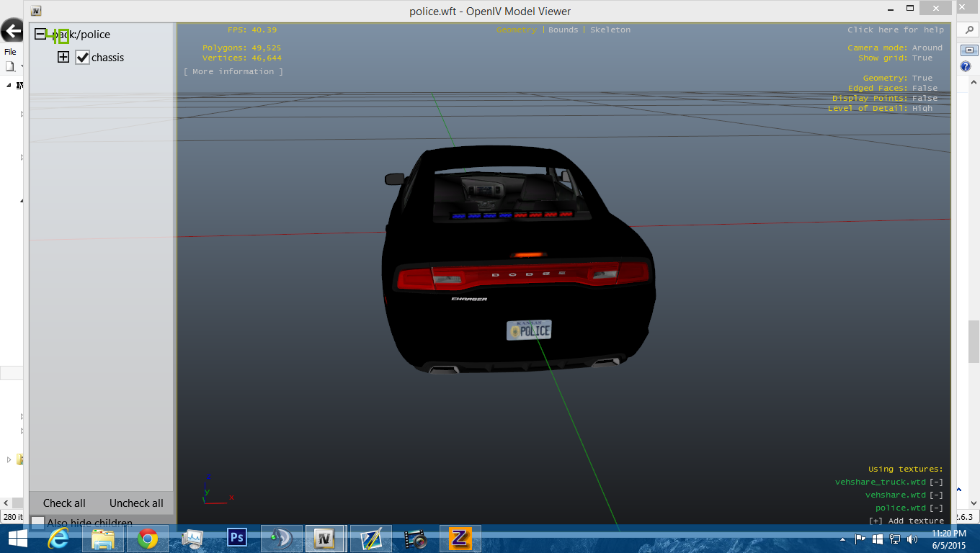The width and height of the screenshot is (980, 553).
Task: Open the taskbar clock showing 11:20 PM
Action: 948,539
